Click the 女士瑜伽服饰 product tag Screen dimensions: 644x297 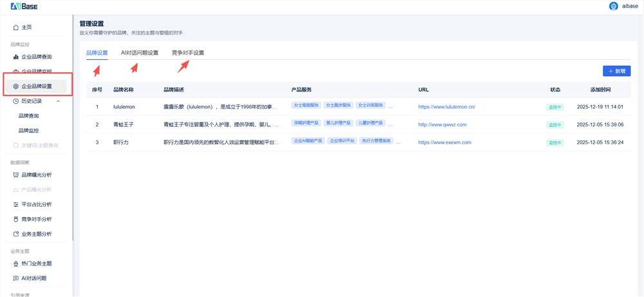click(x=306, y=105)
